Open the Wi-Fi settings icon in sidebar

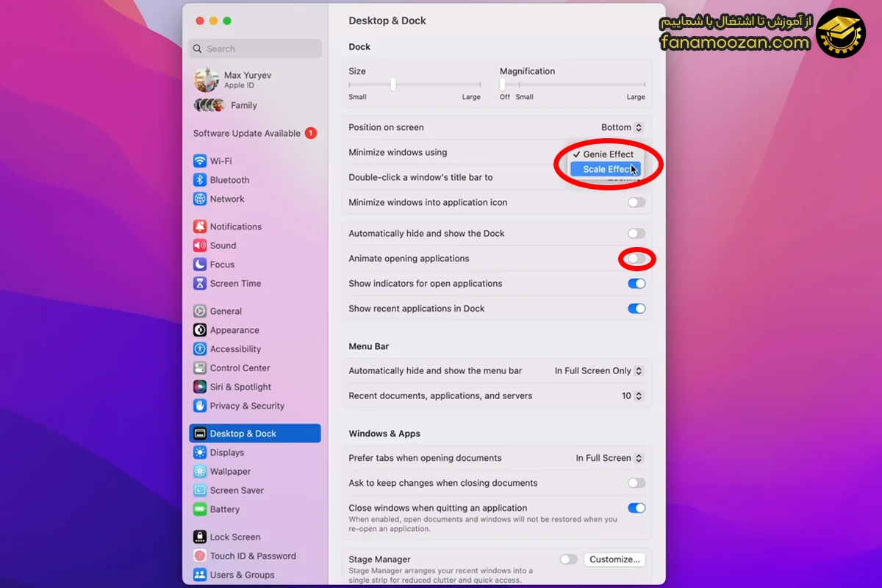[200, 161]
